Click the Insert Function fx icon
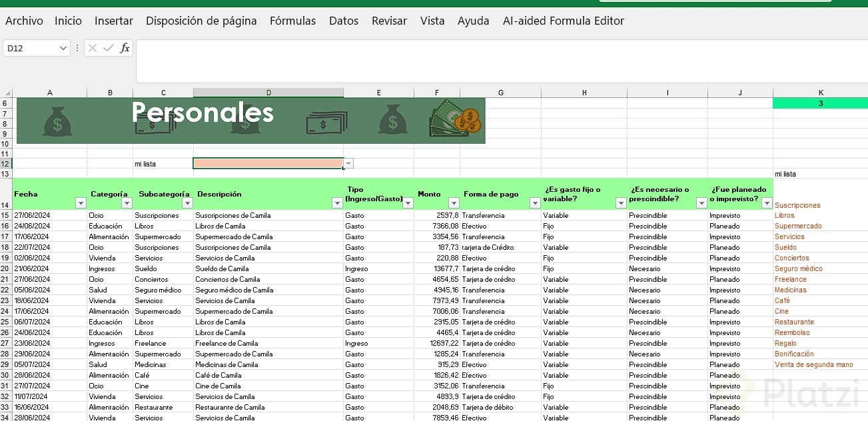868x421 pixels. tap(125, 48)
